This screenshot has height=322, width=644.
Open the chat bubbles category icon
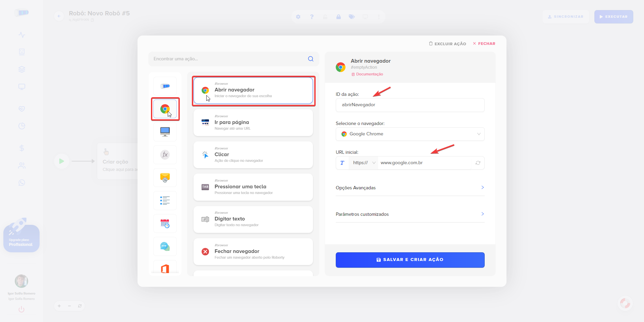[165, 246]
